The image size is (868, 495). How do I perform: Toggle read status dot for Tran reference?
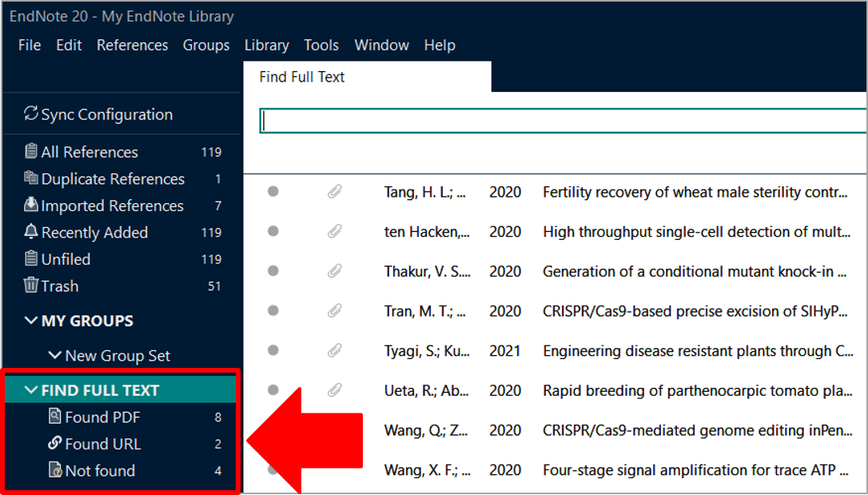(x=273, y=310)
